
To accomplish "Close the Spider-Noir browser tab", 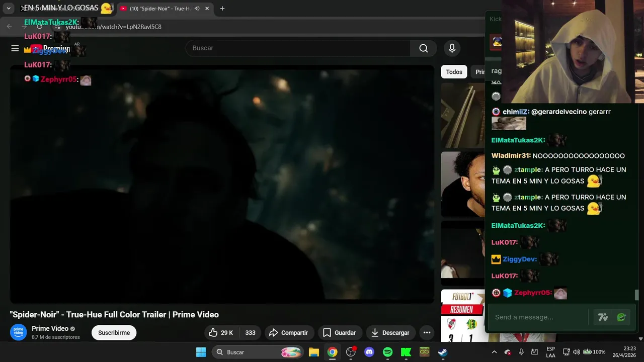I will (207, 9).
